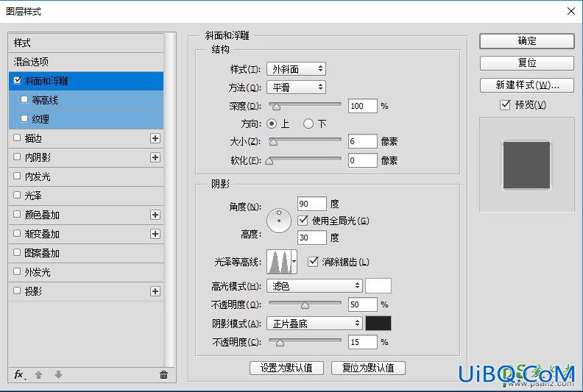Click the 深度 value field showing 100
Screen dimensions: 583x392
362,106
